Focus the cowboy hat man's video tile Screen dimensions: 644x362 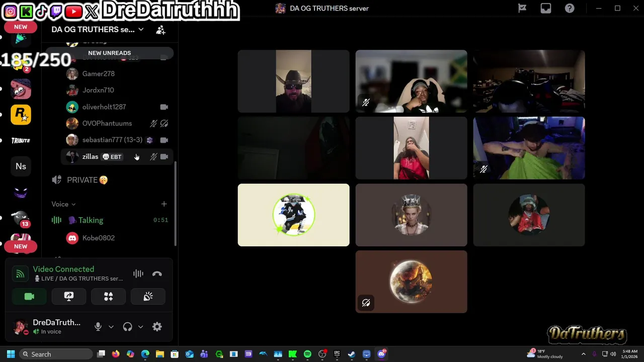tap(293, 81)
